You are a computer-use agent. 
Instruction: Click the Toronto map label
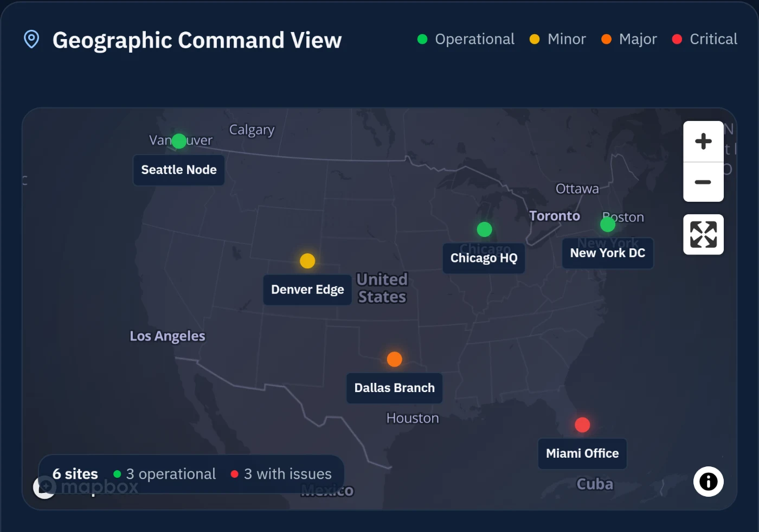click(555, 216)
